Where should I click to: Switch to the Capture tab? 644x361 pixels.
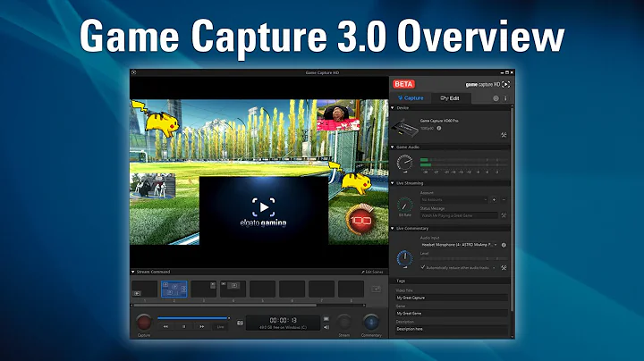[411, 98]
